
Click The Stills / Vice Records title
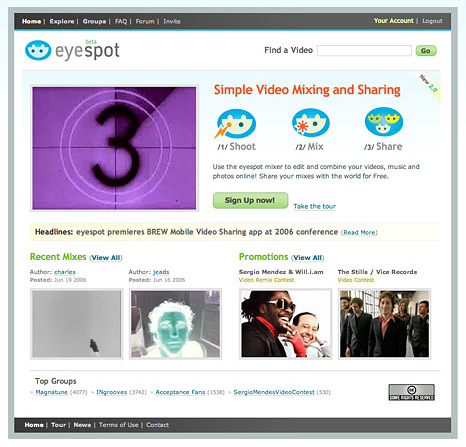click(377, 272)
